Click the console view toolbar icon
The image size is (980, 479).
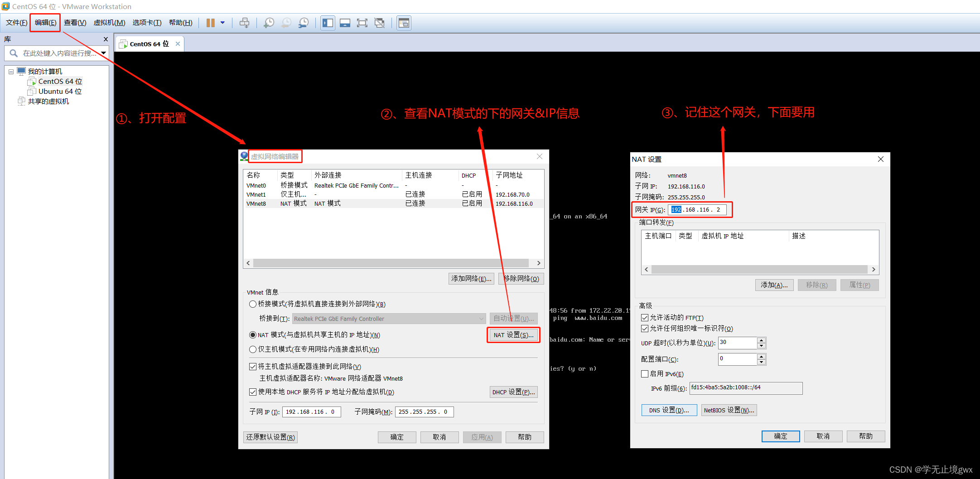[x=404, y=23]
